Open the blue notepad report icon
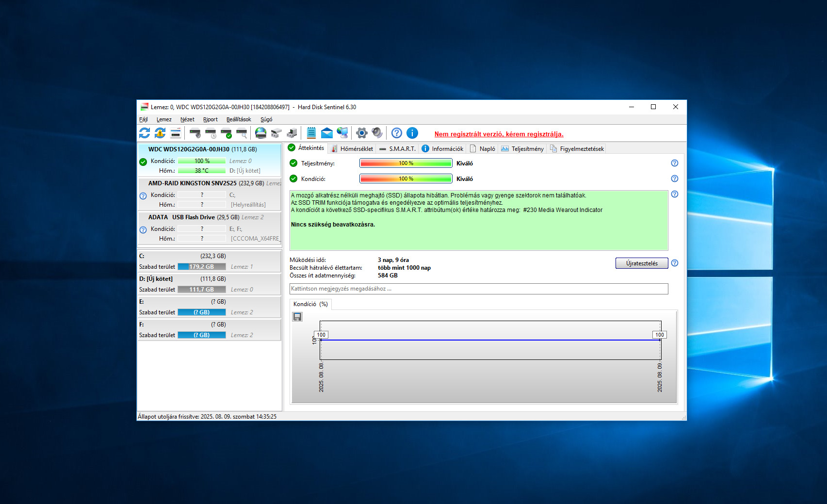Image resolution: width=827 pixels, height=504 pixels. 311,133
